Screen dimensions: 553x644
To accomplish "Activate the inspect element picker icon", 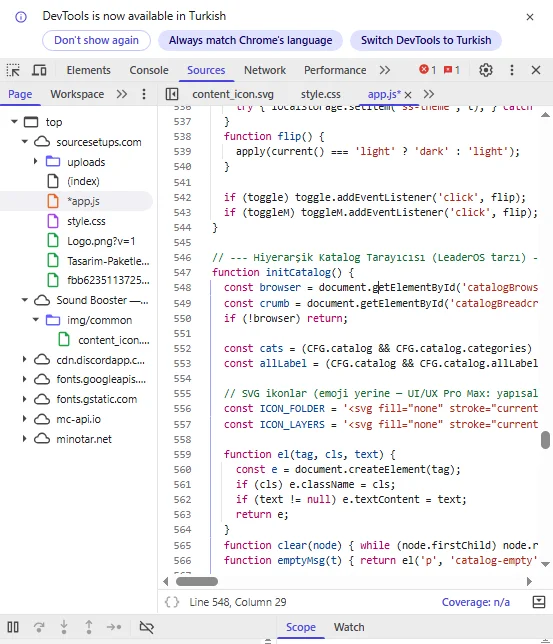I will click(x=13, y=70).
